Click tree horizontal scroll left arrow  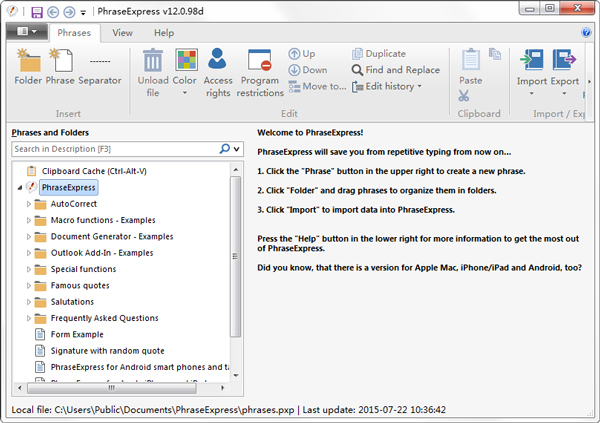click(x=20, y=388)
